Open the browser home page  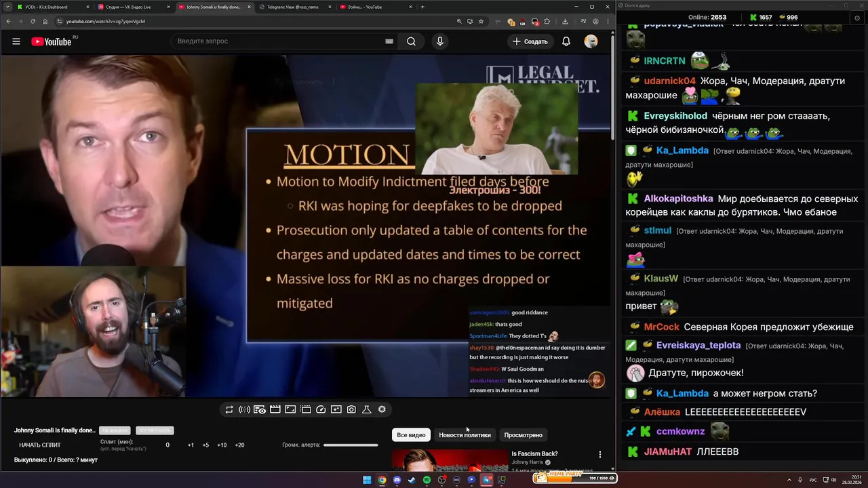pyautogui.click(x=45, y=21)
